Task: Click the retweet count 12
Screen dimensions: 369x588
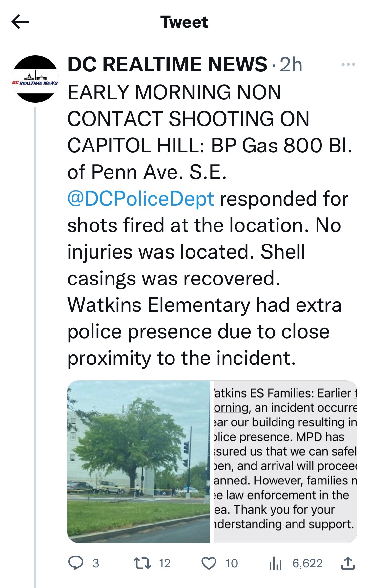Action: tap(165, 563)
